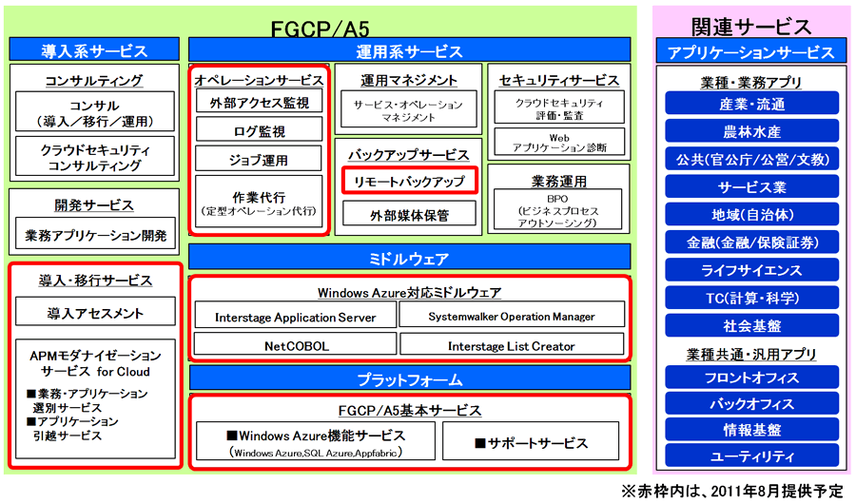Click the フロントオフィス button
This screenshot has height=504, width=856.
751,376
